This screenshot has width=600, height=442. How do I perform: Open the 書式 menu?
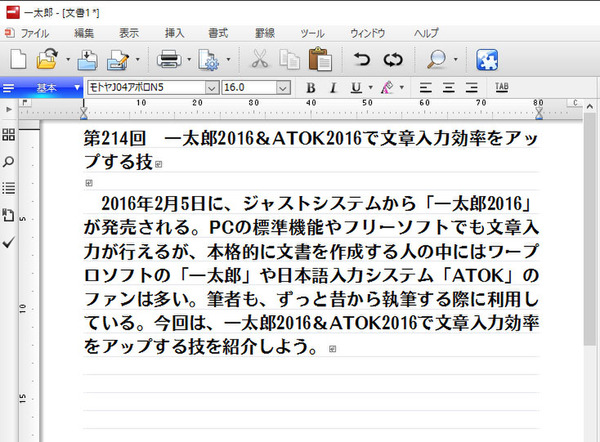(218, 33)
